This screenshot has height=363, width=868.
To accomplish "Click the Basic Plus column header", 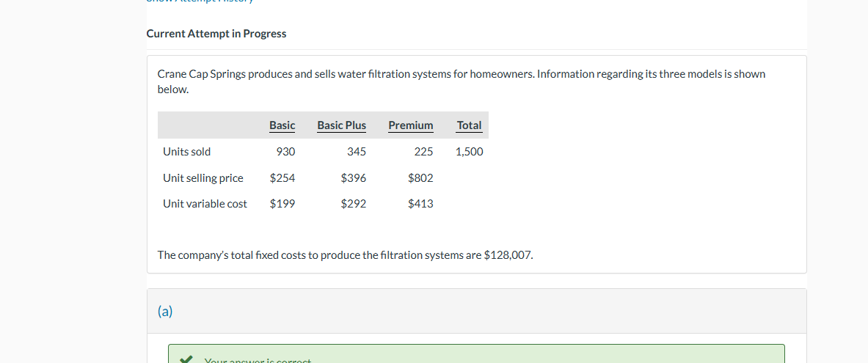I will click(341, 125).
